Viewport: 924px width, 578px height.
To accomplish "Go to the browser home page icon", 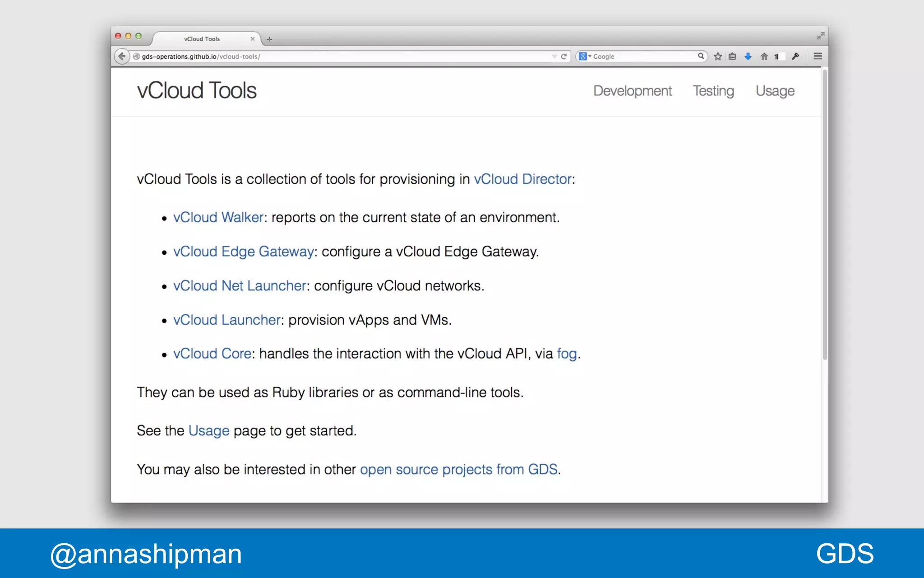I will [764, 56].
